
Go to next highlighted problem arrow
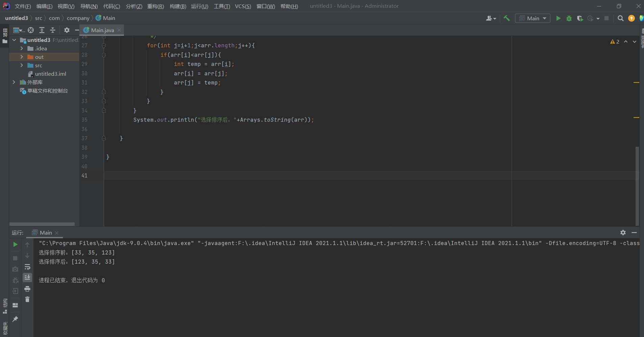(635, 42)
